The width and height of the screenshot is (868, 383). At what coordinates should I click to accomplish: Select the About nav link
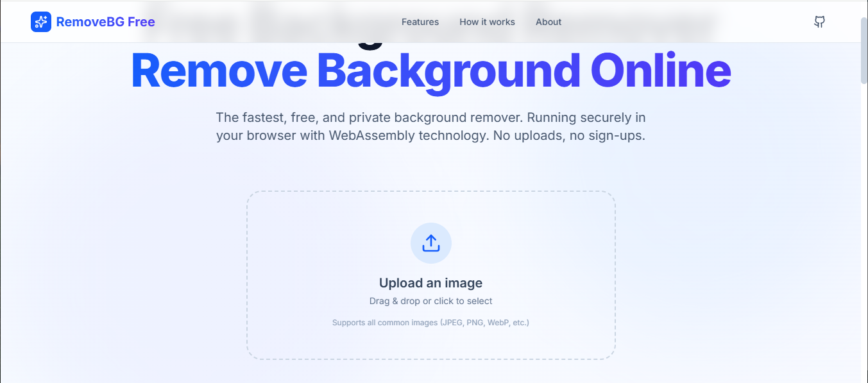[549, 22]
